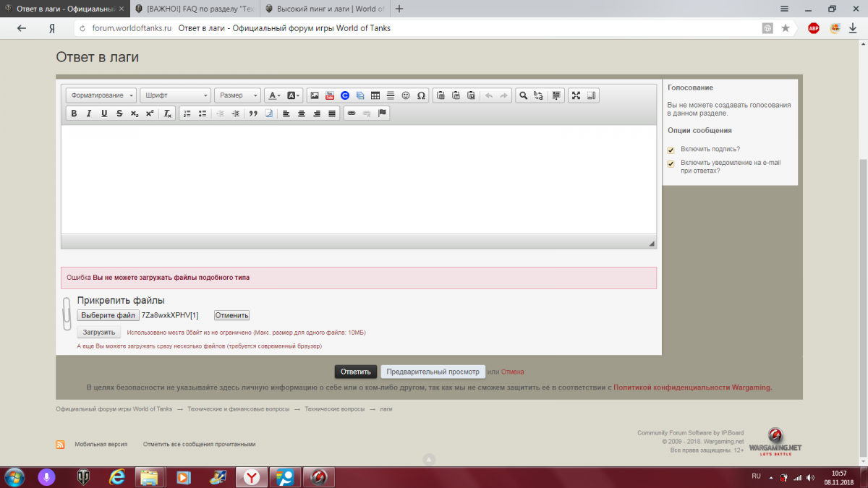Toggle strikethrough formatting
The height and width of the screenshot is (488, 868).
(119, 114)
